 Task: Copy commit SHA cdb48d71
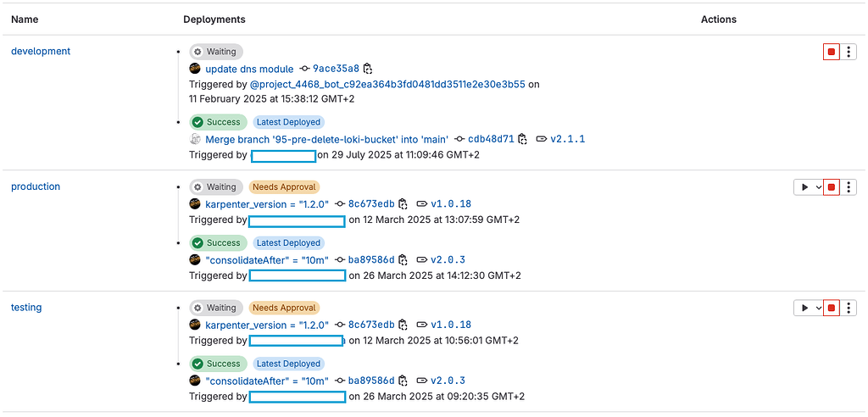click(x=522, y=139)
